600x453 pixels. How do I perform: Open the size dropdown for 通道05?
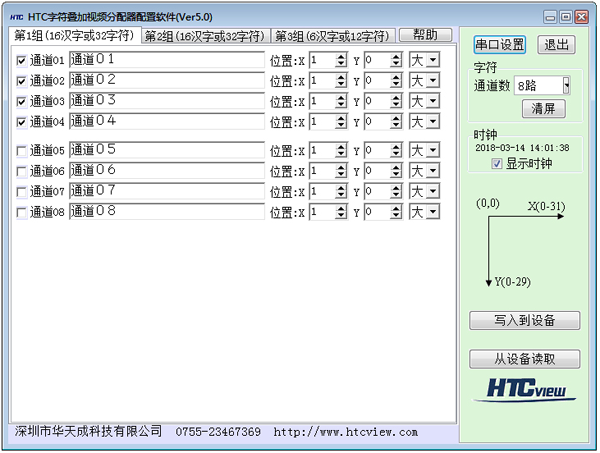click(x=433, y=150)
